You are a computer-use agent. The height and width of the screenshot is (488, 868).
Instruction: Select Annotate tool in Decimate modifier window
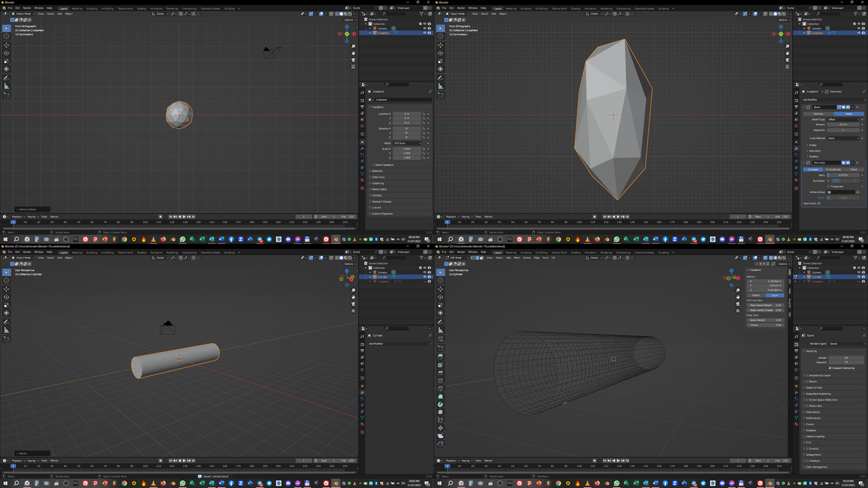click(x=440, y=77)
